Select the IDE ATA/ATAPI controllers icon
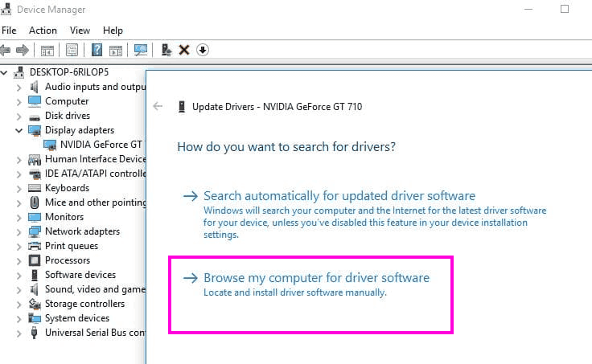 [35, 174]
